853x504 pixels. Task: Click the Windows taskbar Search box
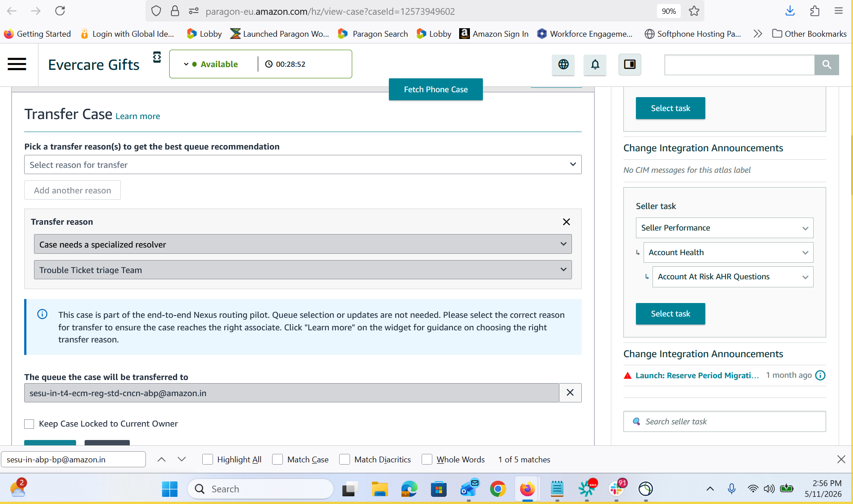pos(260,489)
